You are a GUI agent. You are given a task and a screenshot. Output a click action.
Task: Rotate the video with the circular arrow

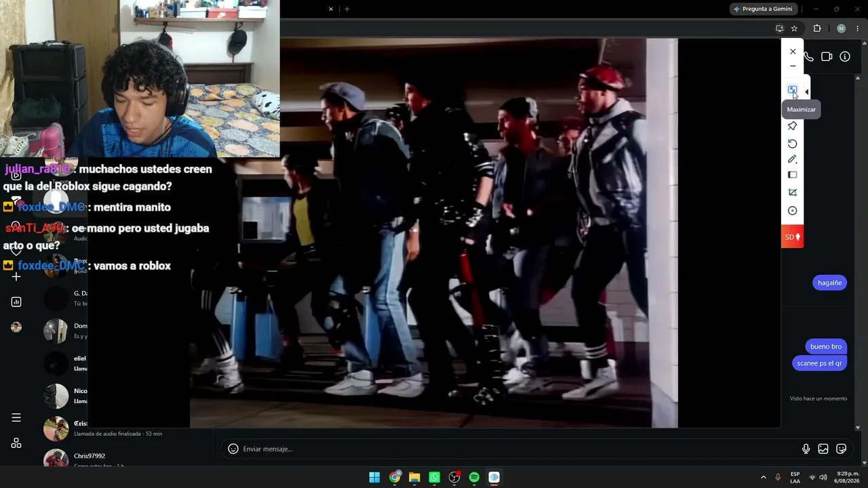pyautogui.click(x=792, y=144)
